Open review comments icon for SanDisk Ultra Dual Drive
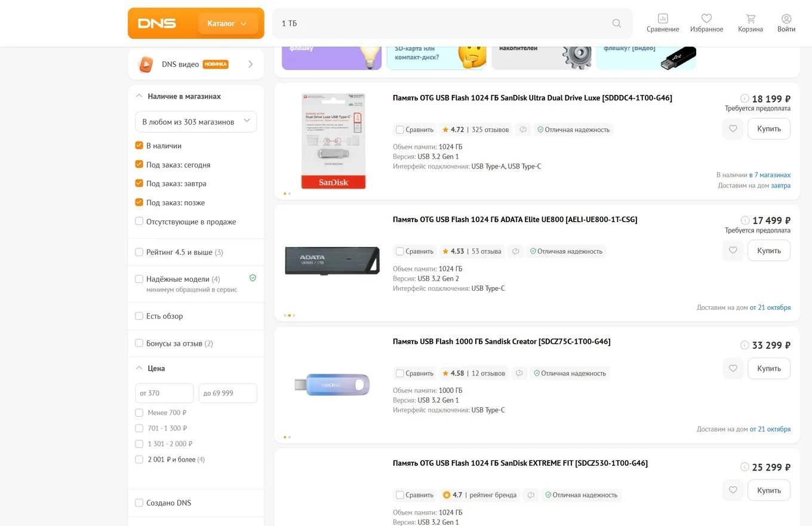 click(x=523, y=130)
